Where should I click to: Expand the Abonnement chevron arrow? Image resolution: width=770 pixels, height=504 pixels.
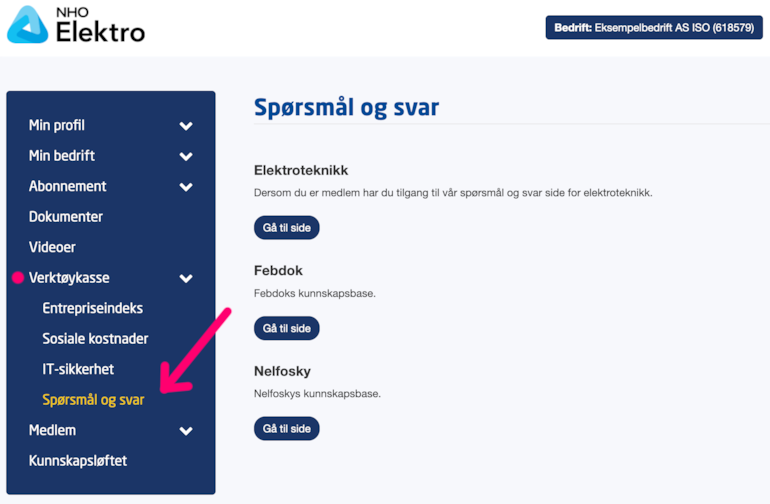pyautogui.click(x=186, y=187)
